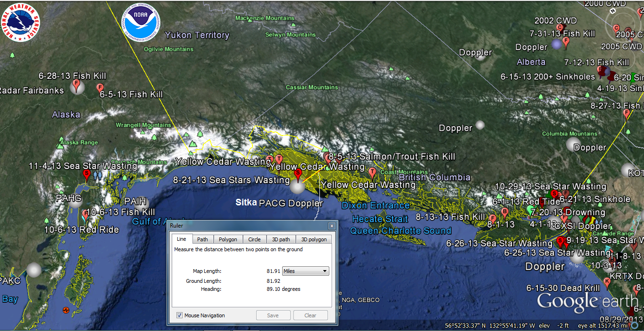Close the Ruler dialog
This screenshot has height=331, width=644.
tap(332, 226)
